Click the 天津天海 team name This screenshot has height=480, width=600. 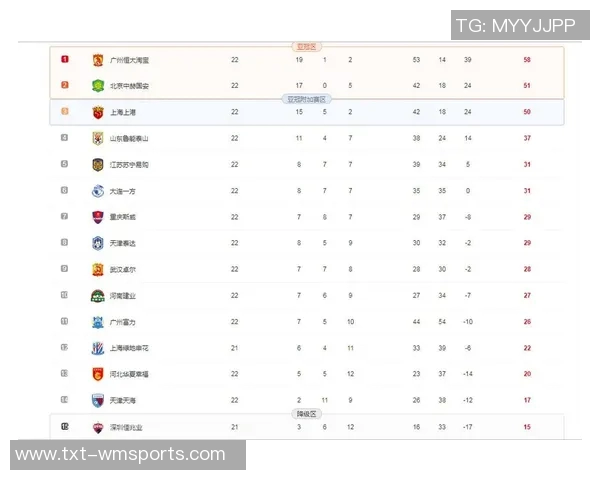pyautogui.click(x=124, y=400)
